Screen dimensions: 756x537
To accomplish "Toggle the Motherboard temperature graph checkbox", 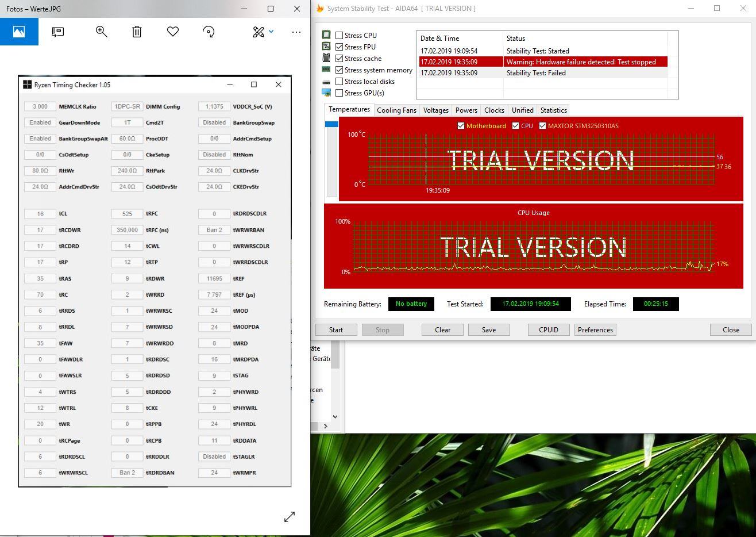I will 461,126.
